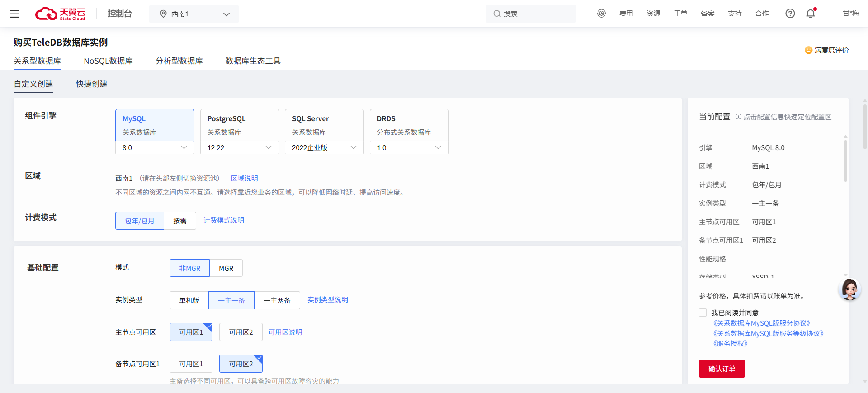The height and width of the screenshot is (393, 868).
Task: Click the configuration panel scrollbar
Action: [x=845, y=161]
